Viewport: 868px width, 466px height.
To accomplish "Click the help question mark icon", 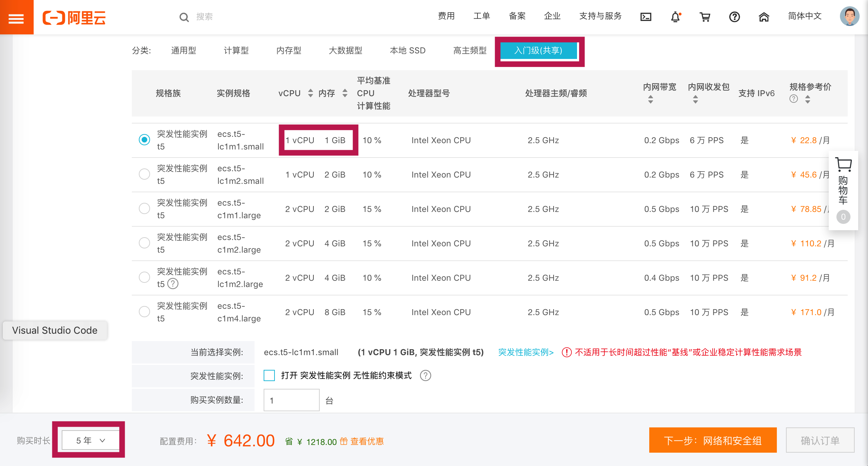I will (734, 17).
